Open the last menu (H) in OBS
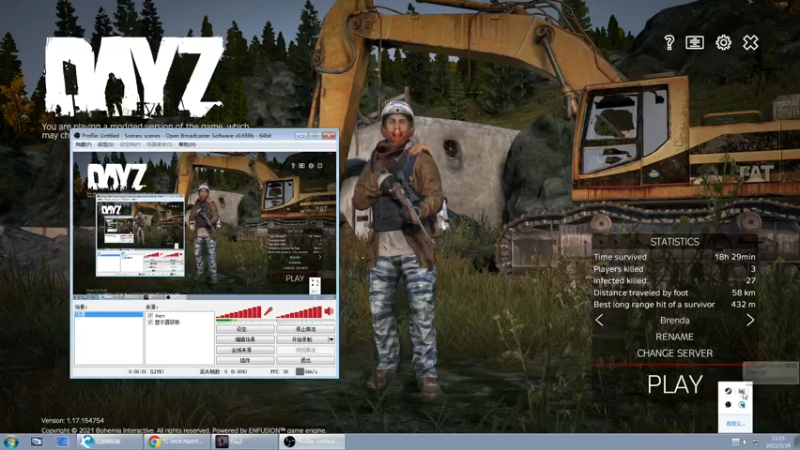Viewport: 800px width, 450px height. pos(187,145)
